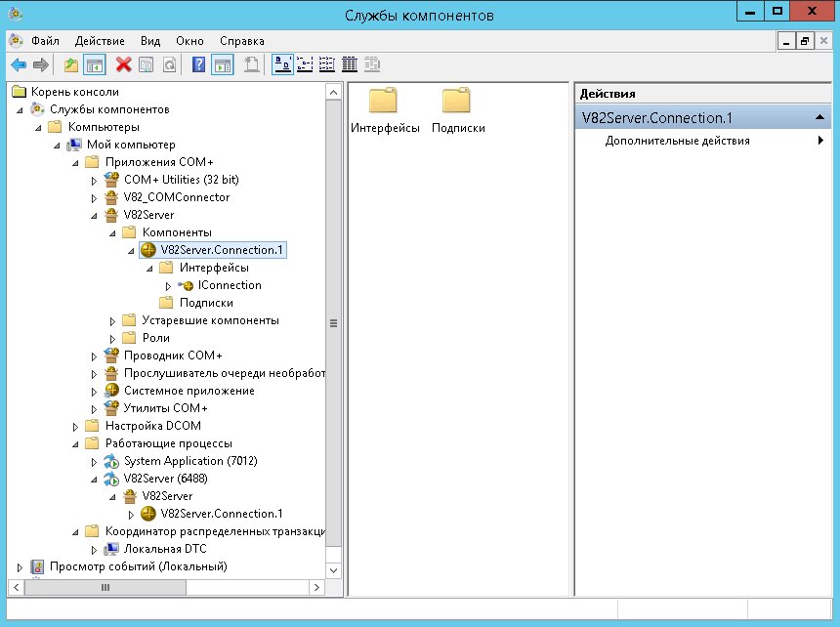The width and height of the screenshot is (840, 627).
Task: Click the IConnection interface icon
Action: point(186,285)
